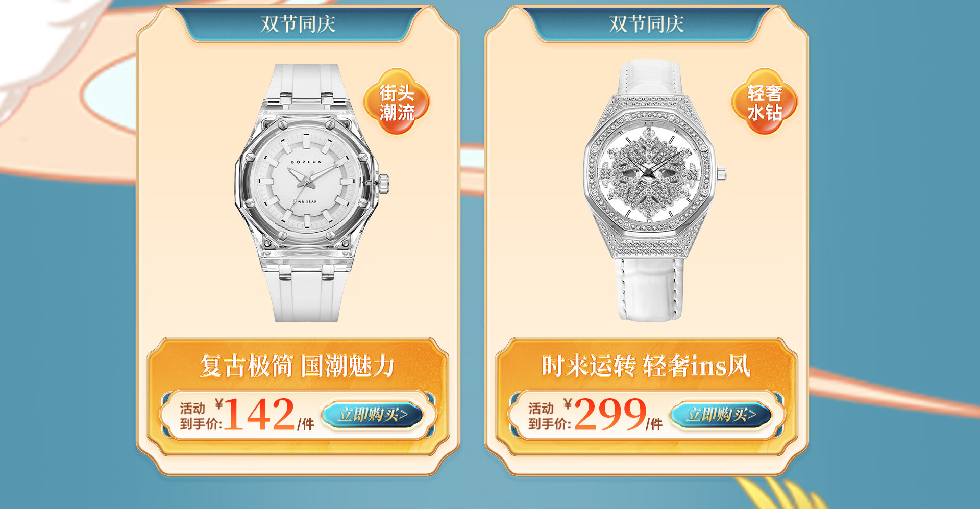
Task: Click 立即购买 for the 142 yuan watch
Action: [x=372, y=414]
